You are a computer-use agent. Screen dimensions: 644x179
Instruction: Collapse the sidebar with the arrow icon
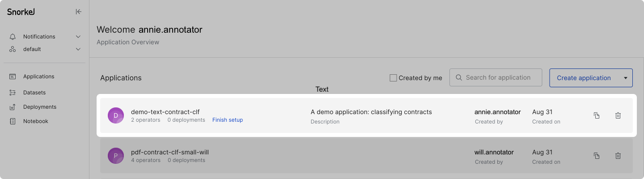point(79,12)
